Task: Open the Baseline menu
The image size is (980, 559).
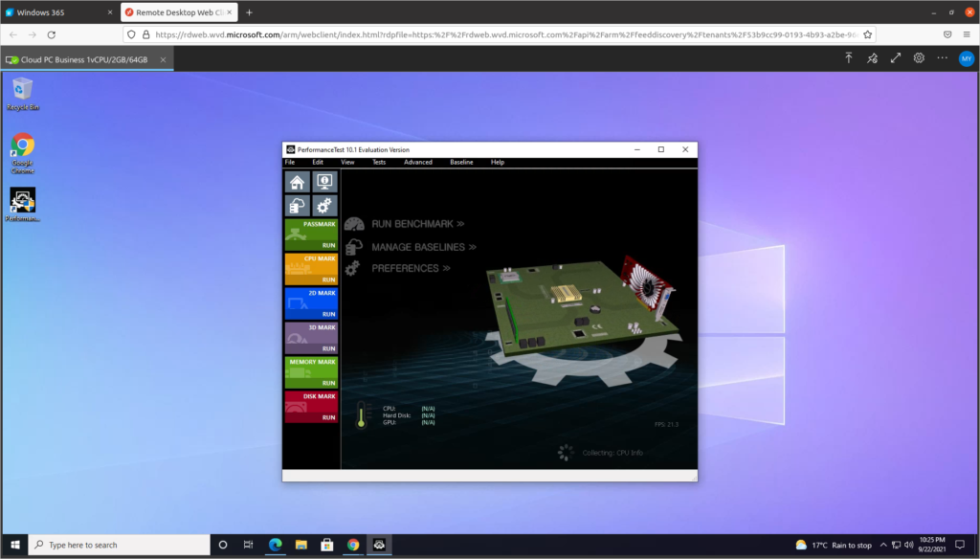Action: (x=461, y=162)
